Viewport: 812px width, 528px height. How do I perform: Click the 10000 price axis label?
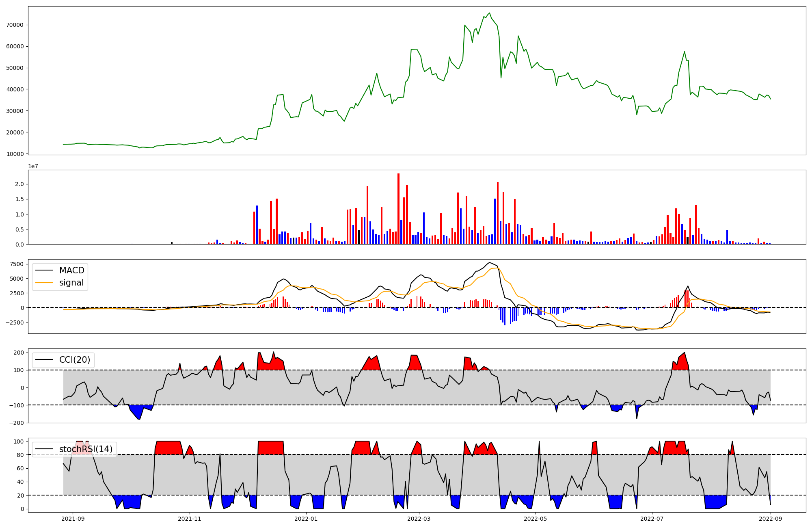[15, 154]
